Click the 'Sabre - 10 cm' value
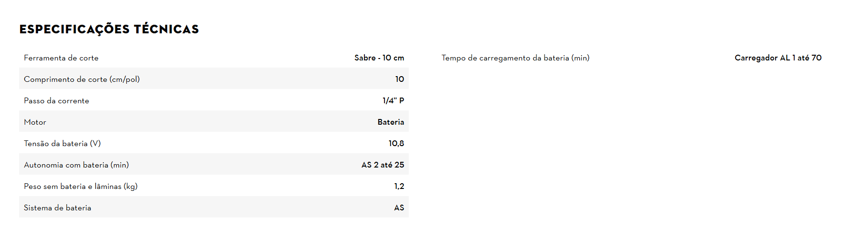The image size is (868, 237). tap(379, 58)
